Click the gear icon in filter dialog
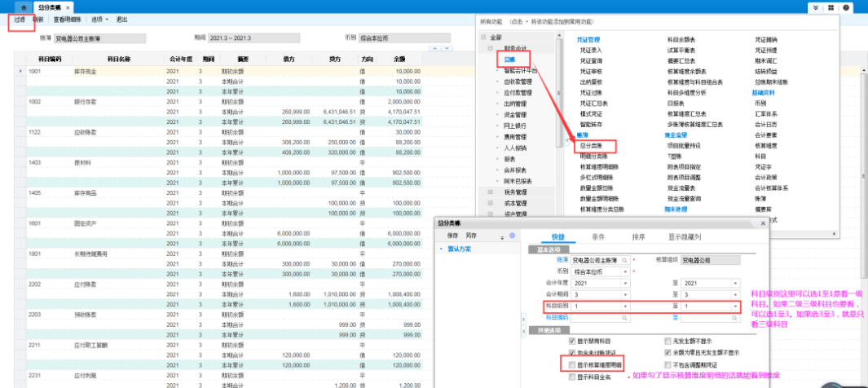 pos(512,235)
